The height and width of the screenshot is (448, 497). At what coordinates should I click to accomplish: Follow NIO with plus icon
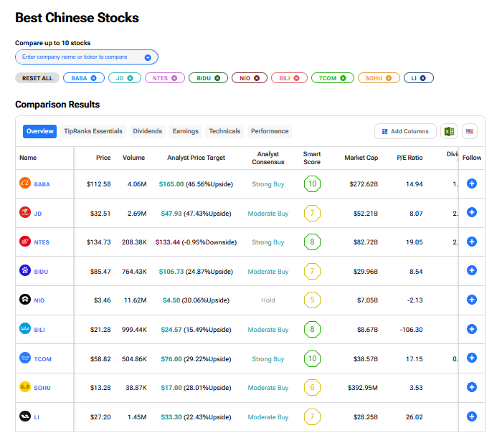[x=472, y=300]
